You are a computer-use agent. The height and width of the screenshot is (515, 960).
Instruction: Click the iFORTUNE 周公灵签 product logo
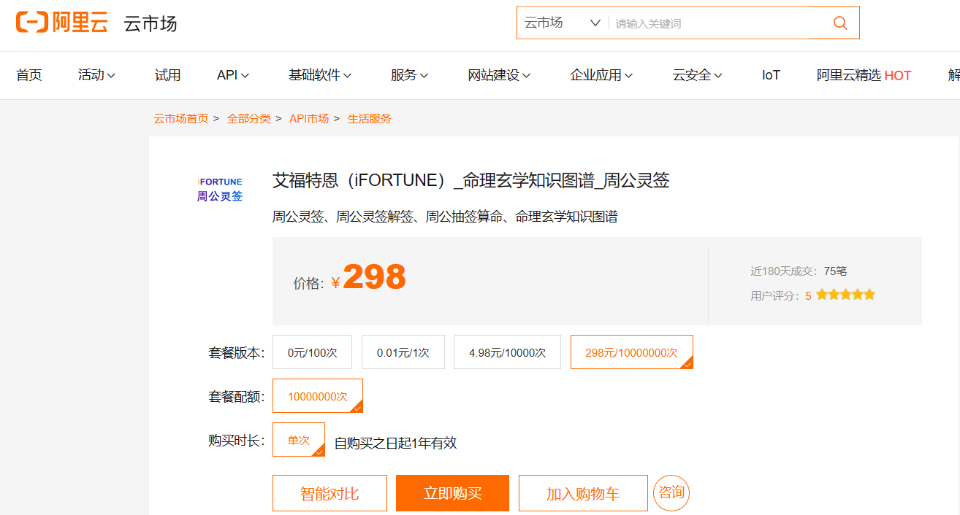coord(220,189)
